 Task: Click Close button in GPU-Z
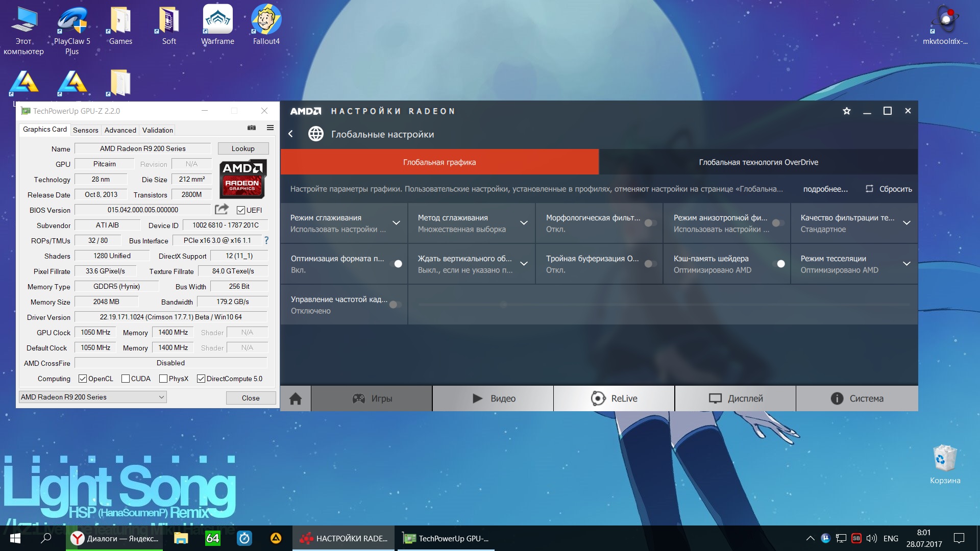(x=251, y=398)
